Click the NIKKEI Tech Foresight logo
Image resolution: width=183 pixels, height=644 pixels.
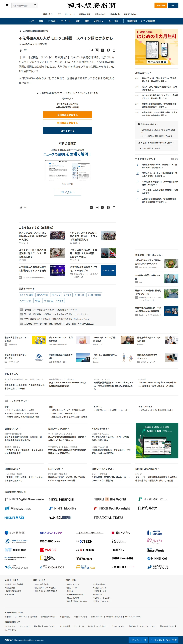click(112, 508)
